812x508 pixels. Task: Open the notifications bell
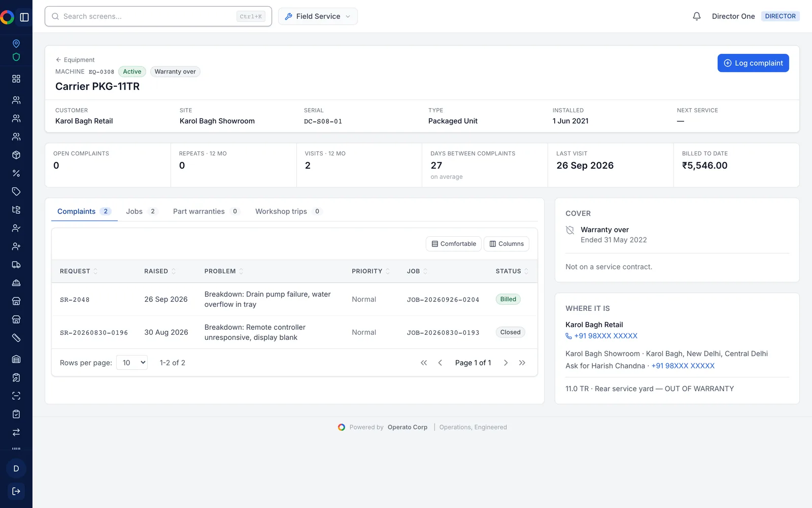tap(697, 16)
